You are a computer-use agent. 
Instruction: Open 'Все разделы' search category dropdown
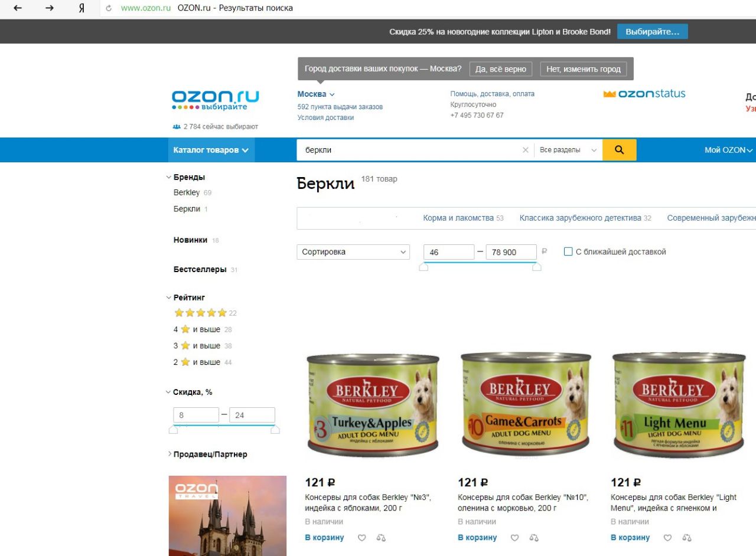pyautogui.click(x=568, y=150)
